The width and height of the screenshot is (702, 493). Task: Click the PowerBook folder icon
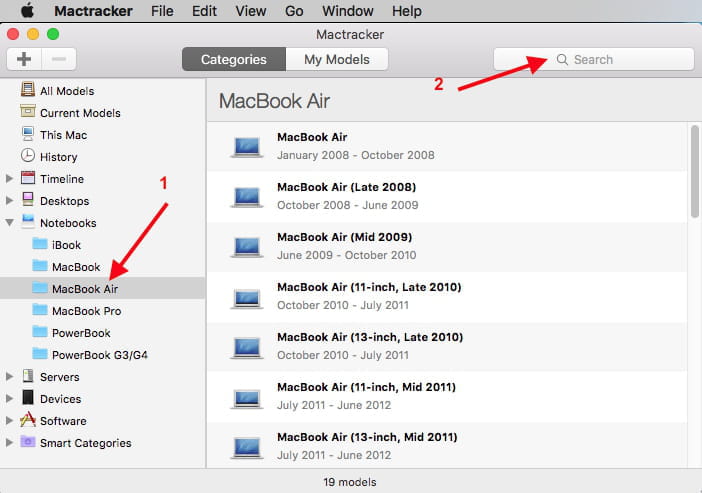click(40, 332)
